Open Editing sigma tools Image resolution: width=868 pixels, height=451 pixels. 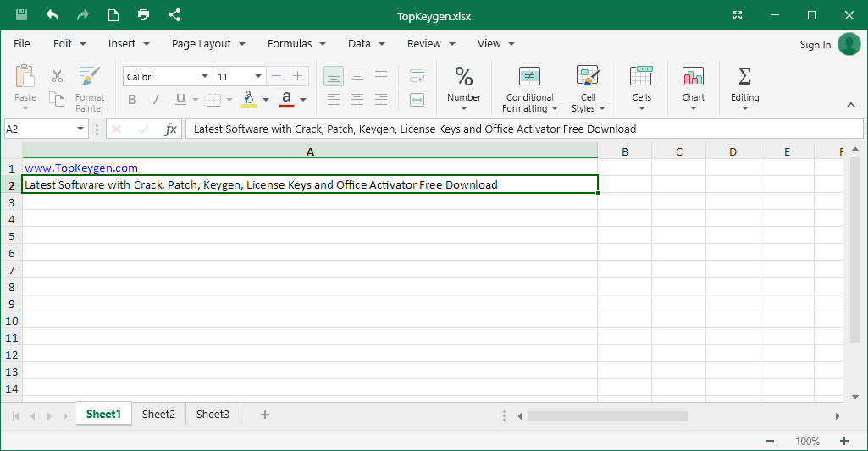click(x=744, y=76)
